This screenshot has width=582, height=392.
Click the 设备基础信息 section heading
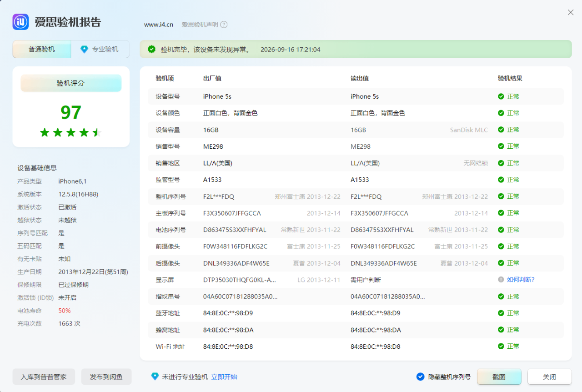pyautogui.click(x=37, y=168)
